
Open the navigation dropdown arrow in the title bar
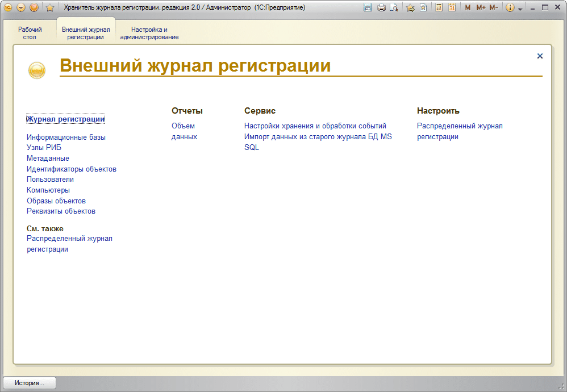pyautogui.click(x=20, y=7)
